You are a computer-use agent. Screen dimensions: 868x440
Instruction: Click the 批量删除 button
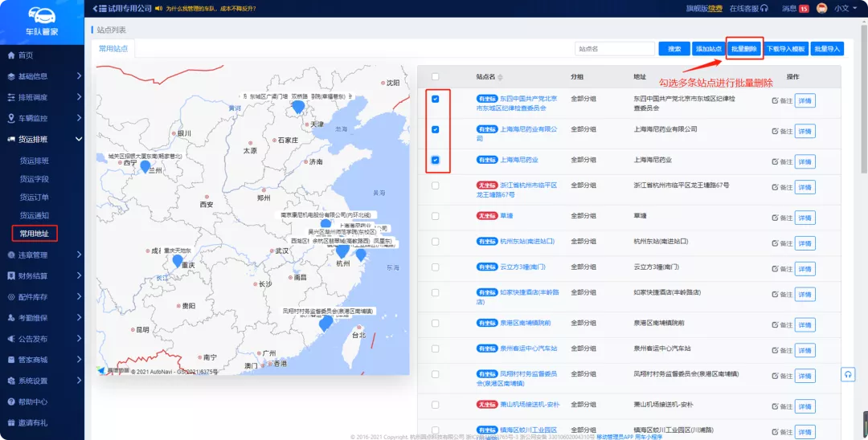click(744, 49)
